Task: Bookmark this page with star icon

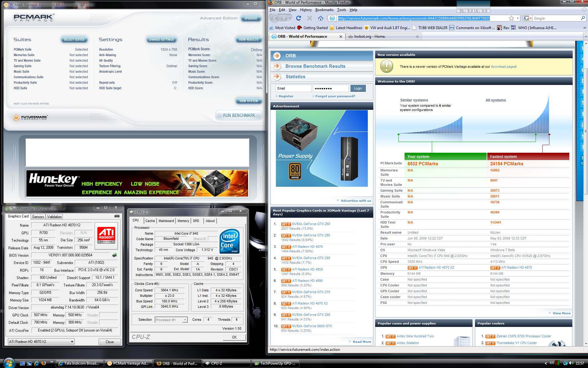Action: click(x=511, y=18)
